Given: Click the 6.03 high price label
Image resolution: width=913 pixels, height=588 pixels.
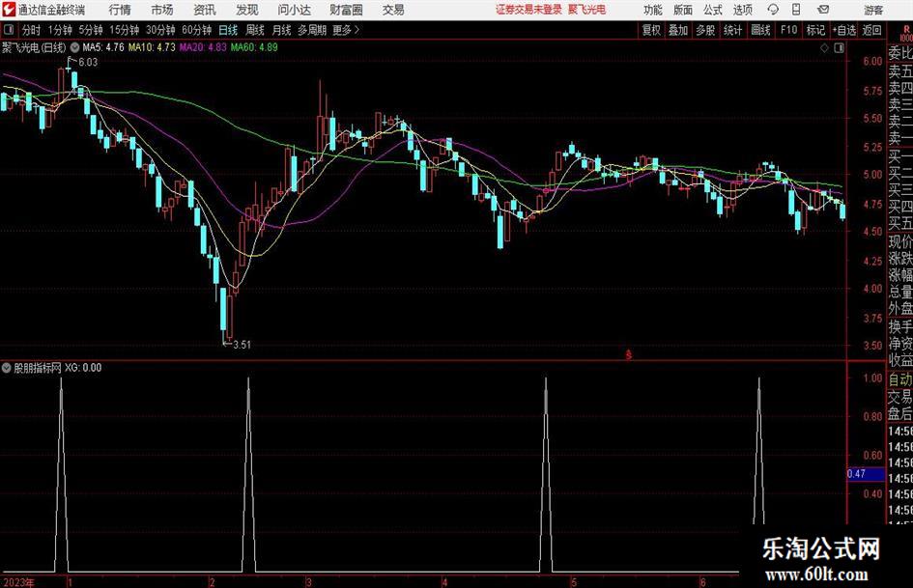Looking at the screenshot, I should [88, 63].
